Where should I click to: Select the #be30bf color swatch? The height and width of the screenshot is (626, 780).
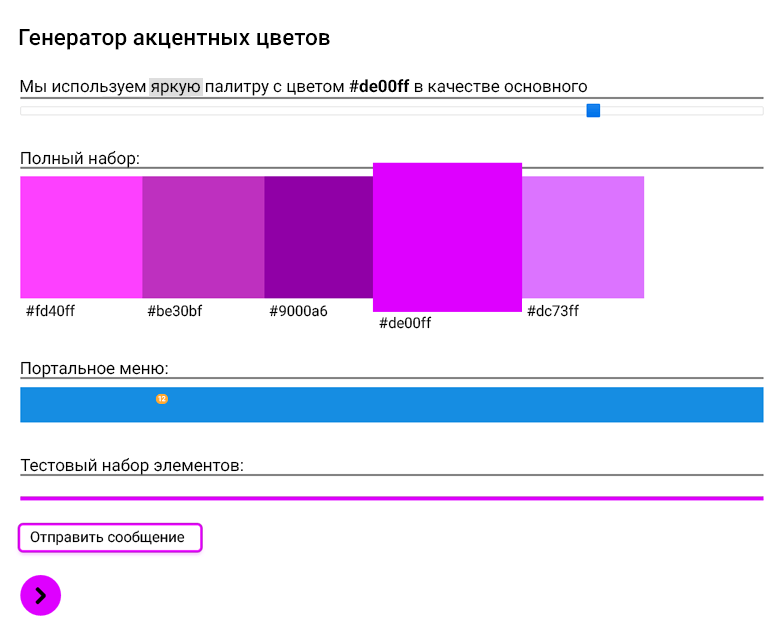[x=203, y=237]
